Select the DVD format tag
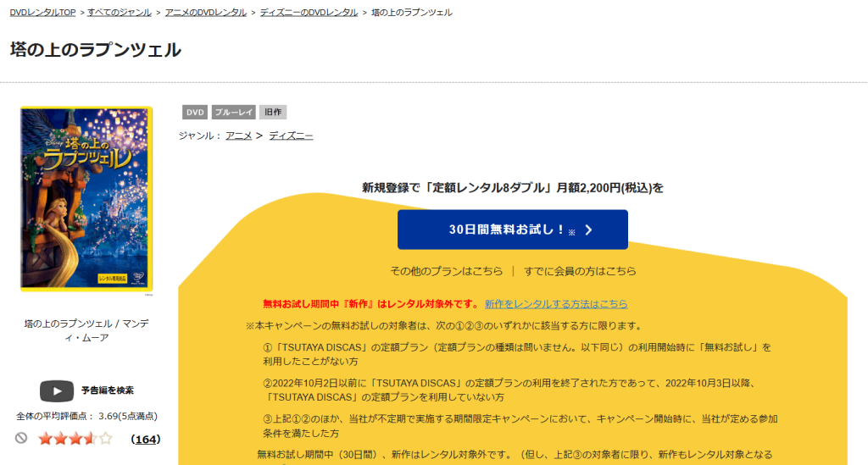Viewport: 868px width, 465px height. [195, 113]
